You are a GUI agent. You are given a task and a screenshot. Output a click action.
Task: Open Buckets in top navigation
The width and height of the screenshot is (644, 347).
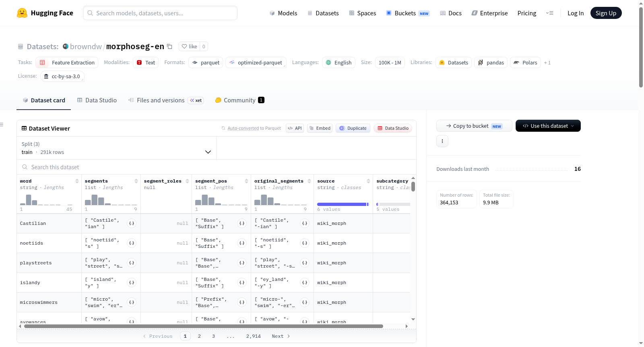tap(408, 13)
